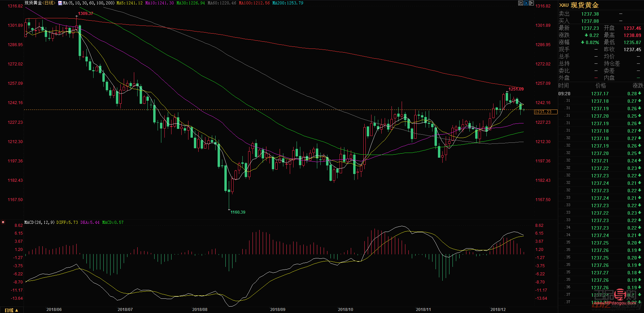
Task: Click the 价格 column header
Action: (x=601, y=85)
